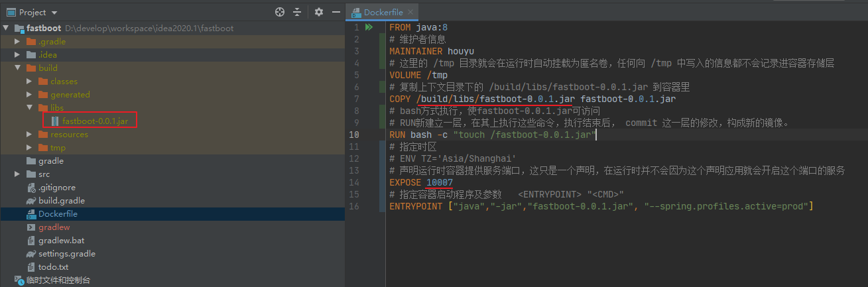Expand the src folder
This screenshot has height=287, width=868.
[x=17, y=174]
